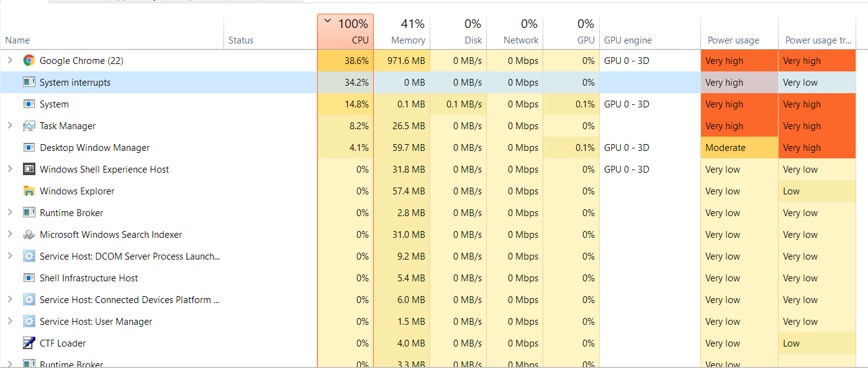Click Very high power usage cell for System
The height and width of the screenshot is (372, 868).
[x=739, y=104]
